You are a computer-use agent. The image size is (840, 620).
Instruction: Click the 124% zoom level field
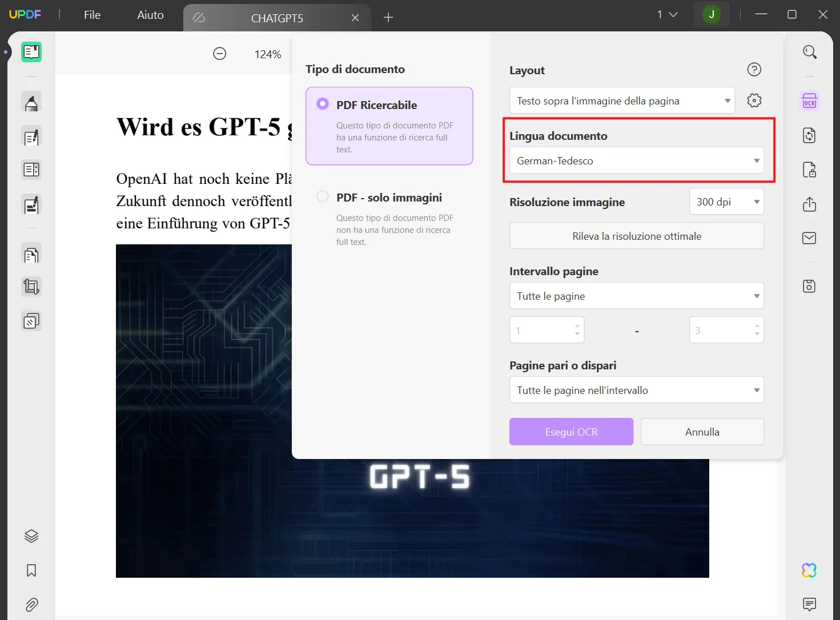[268, 54]
